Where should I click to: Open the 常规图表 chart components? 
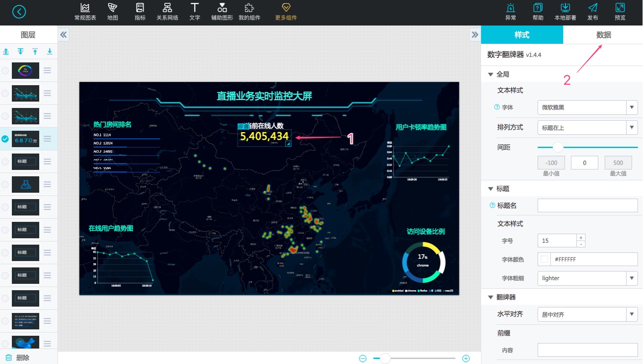tap(85, 12)
